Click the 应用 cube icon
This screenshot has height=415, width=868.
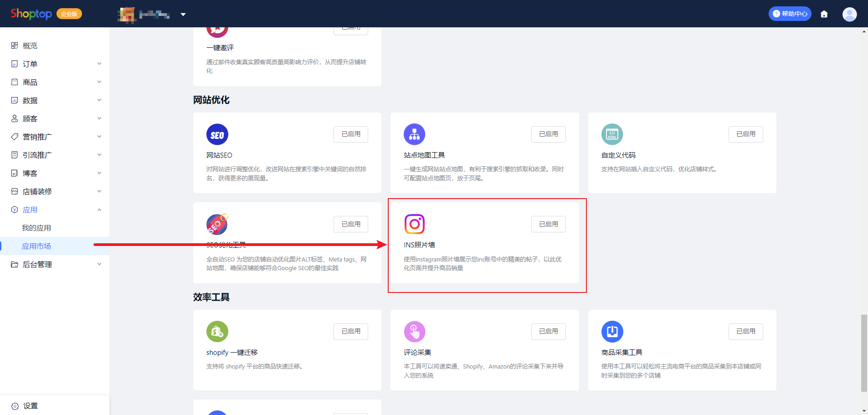click(15, 210)
